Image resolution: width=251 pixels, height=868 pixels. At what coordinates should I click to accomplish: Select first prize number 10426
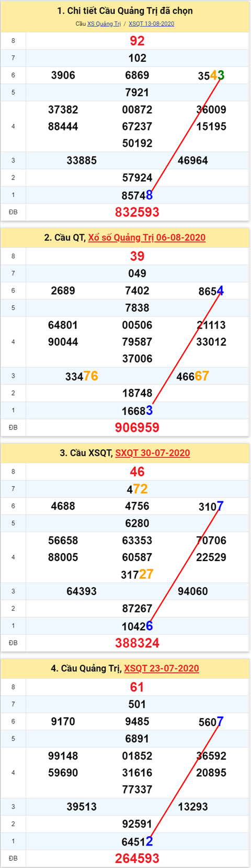[137, 625]
